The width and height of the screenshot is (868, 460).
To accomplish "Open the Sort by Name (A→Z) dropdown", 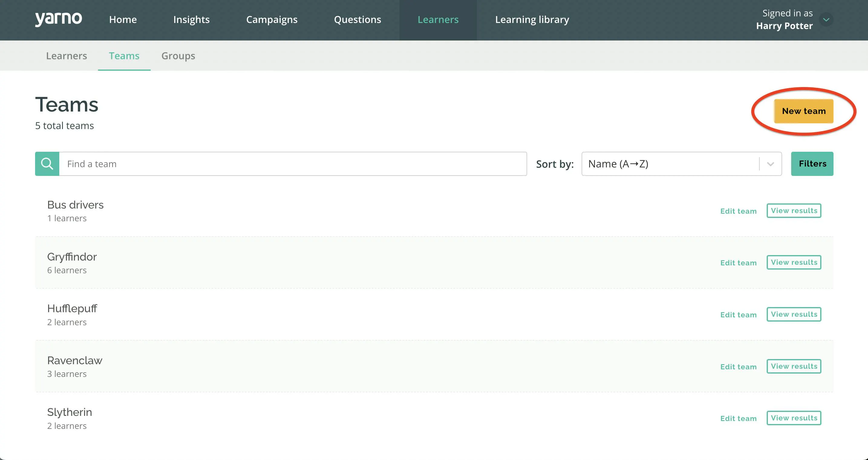I will [681, 164].
